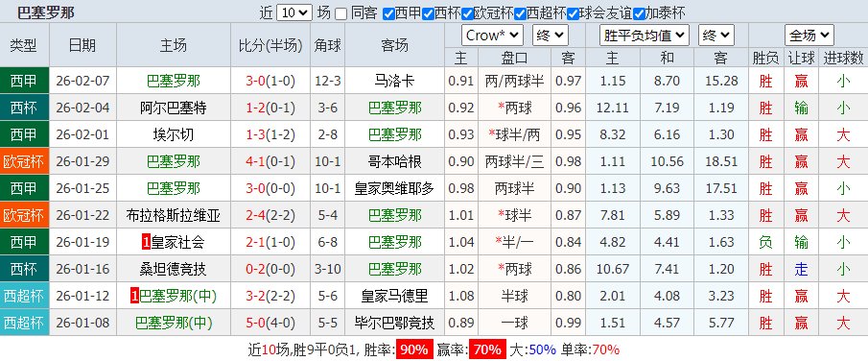Click the 负 result in 皇家社会 row
Screen dimensions: 868x361
coord(765,242)
